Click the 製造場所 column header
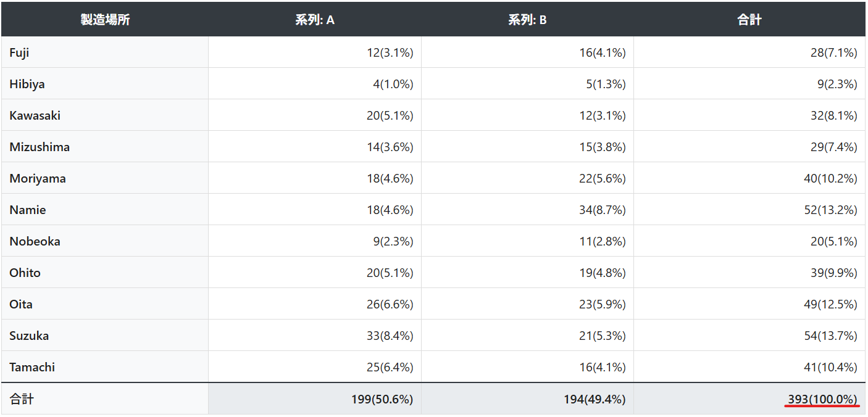Image resolution: width=868 pixels, height=417 pixels. tap(105, 20)
